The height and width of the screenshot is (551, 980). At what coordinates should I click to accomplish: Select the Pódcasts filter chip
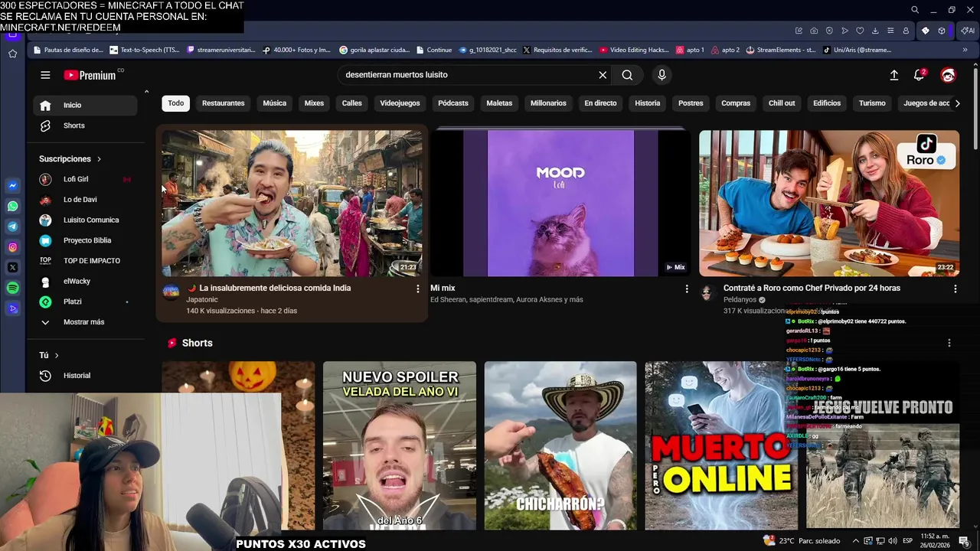pyautogui.click(x=453, y=103)
